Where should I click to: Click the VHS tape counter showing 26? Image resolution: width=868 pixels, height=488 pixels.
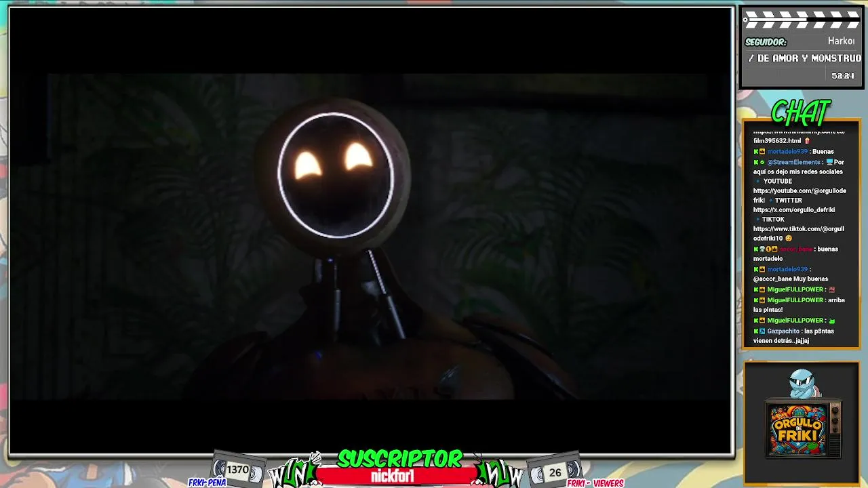pyautogui.click(x=555, y=472)
